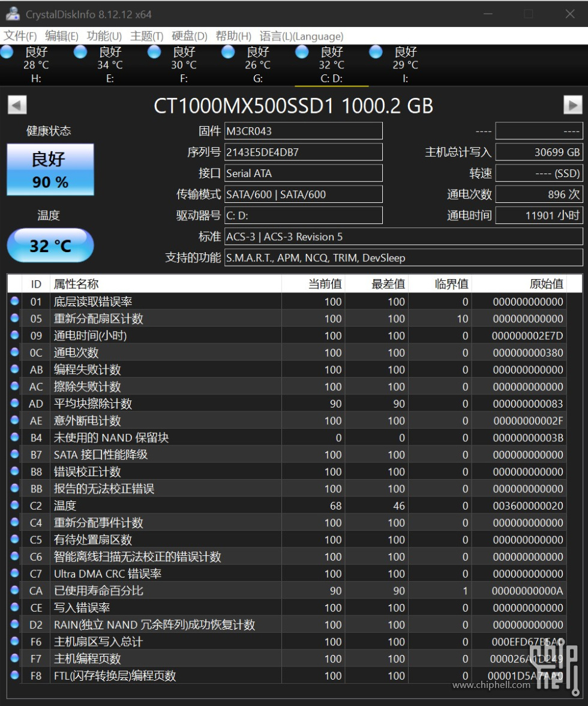This screenshot has height=706, width=588.
Task: Click the power on count value 896 次
Action: pos(539,195)
